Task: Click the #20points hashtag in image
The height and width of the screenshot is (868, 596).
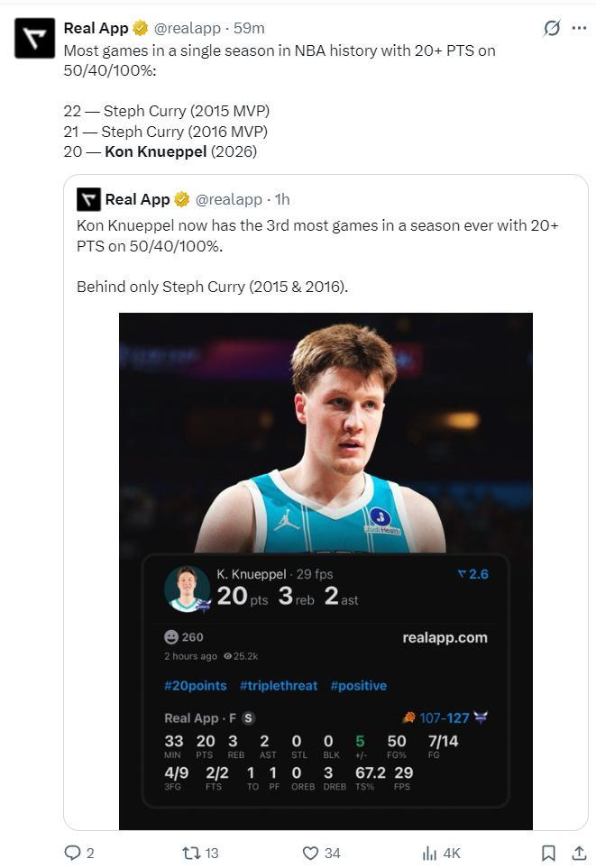Action: click(196, 686)
